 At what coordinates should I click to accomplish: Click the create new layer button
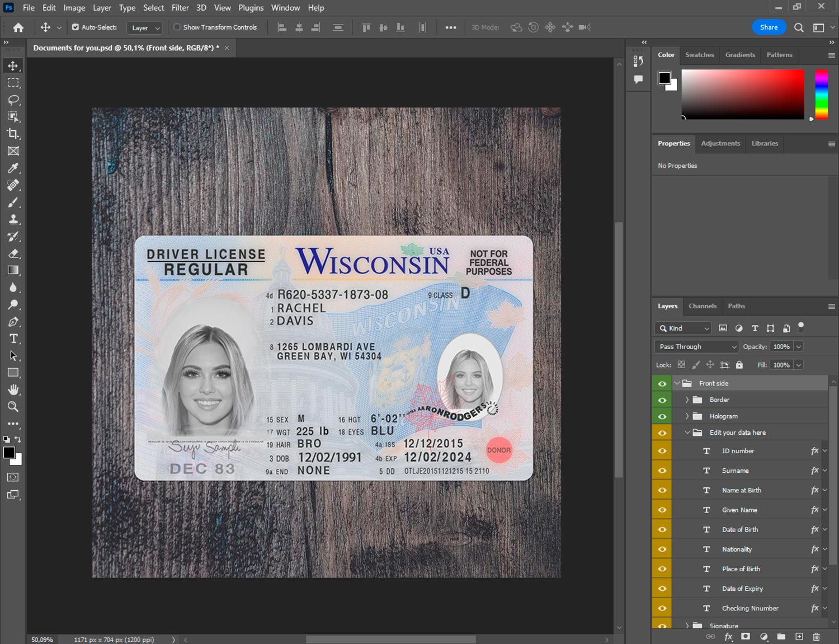[799, 637]
